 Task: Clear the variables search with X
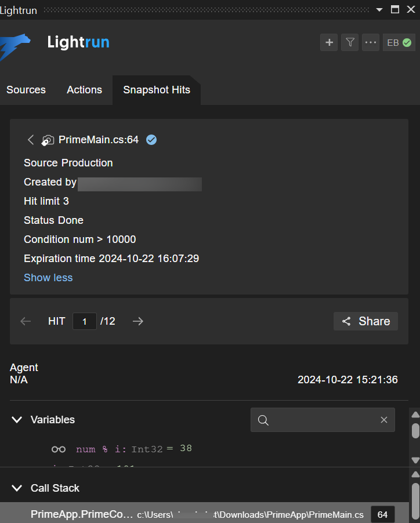tap(383, 420)
